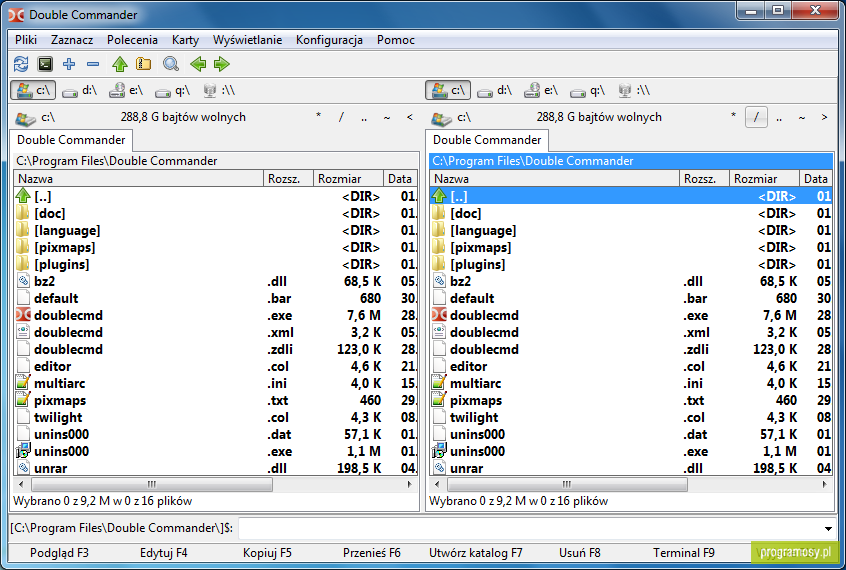Select the right panel Double Commander tab
846x570 pixels.
487,140
